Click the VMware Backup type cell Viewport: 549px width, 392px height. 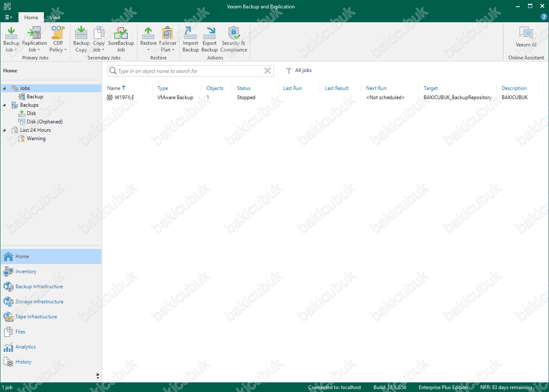(x=175, y=97)
